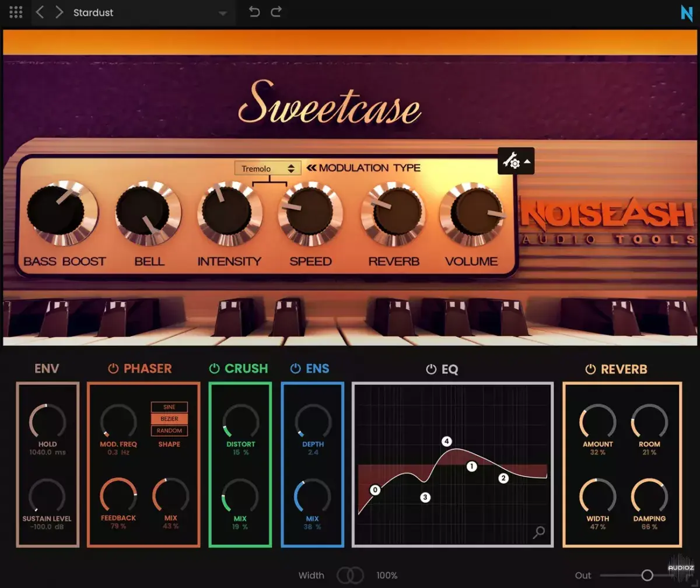This screenshot has width=700, height=588.
Task: Click the Phaser Feedback knob
Action: click(118, 495)
